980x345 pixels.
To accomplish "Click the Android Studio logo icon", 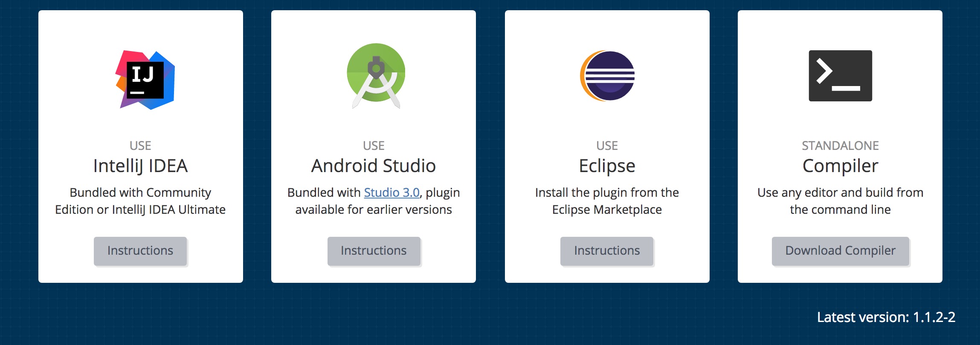I will pyautogui.click(x=376, y=76).
